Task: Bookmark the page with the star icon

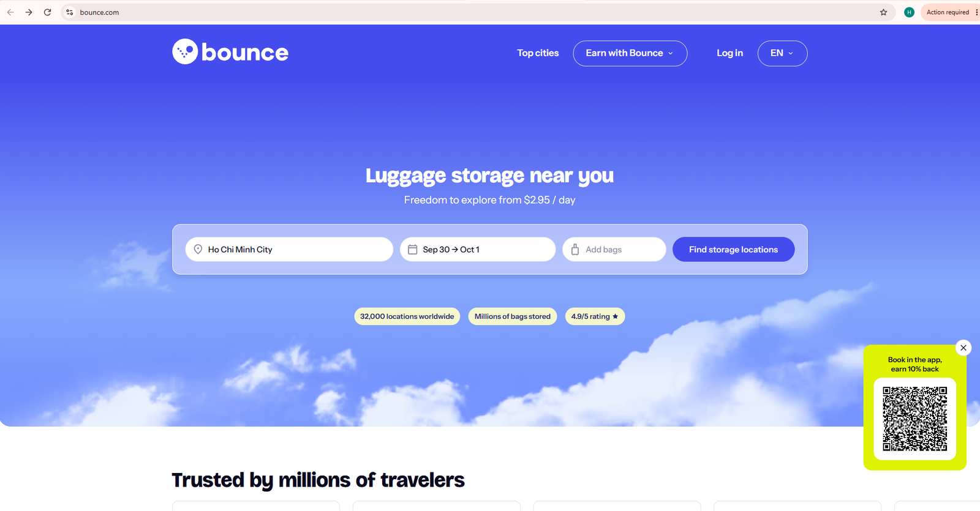Action: [x=883, y=12]
